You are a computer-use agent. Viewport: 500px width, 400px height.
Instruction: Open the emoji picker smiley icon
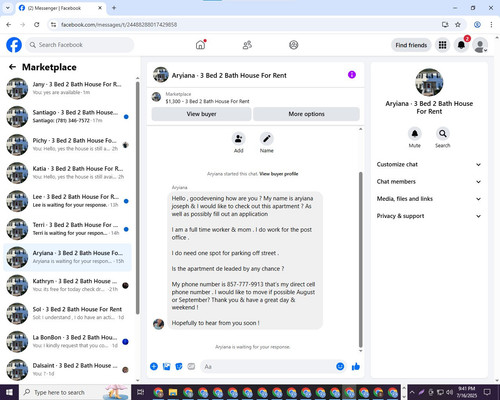[x=340, y=367]
